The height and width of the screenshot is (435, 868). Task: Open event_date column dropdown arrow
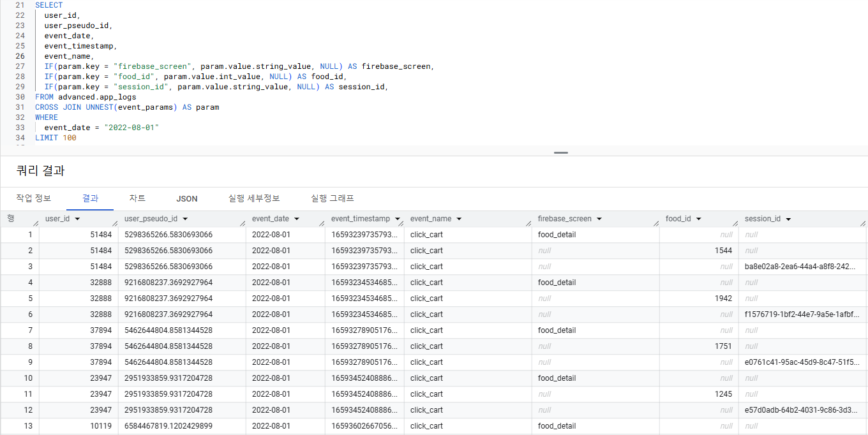(x=296, y=219)
